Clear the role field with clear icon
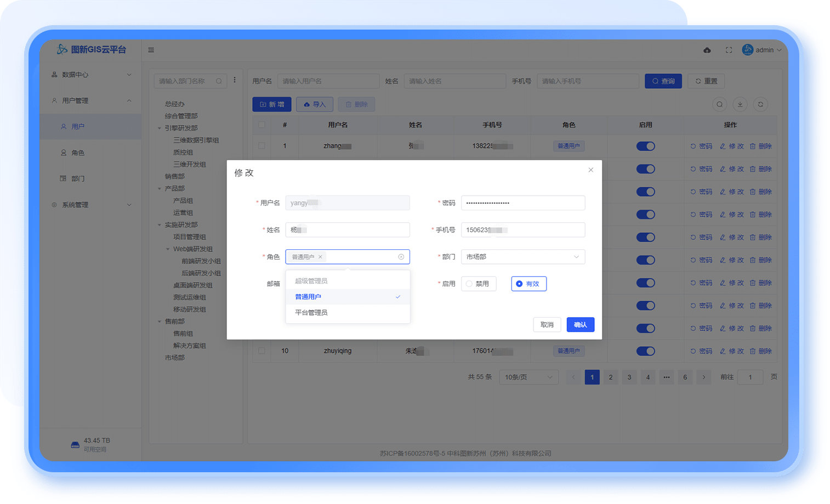 click(x=401, y=257)
